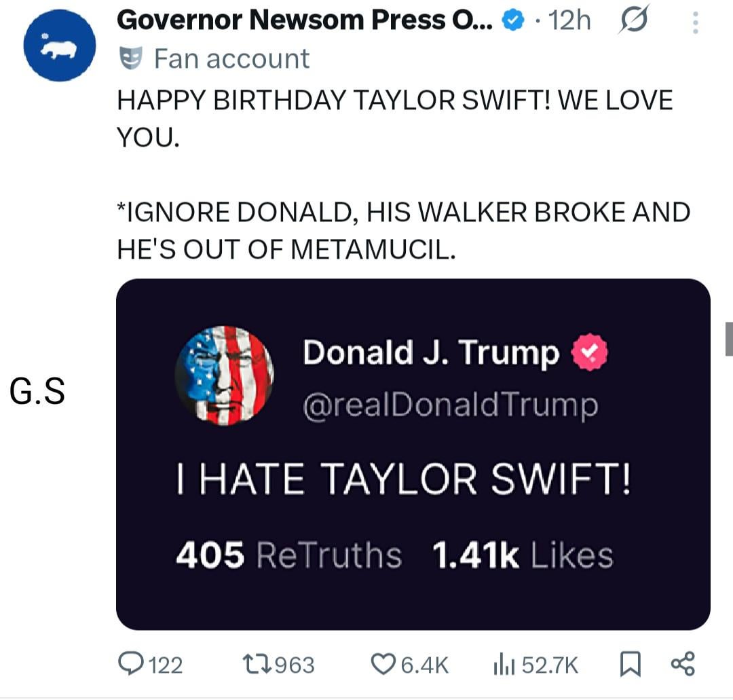Screen dimensions: 733x700
Task: Click Donald J. Trump's flag-painted avatar
Action: (x=225, y=375)
